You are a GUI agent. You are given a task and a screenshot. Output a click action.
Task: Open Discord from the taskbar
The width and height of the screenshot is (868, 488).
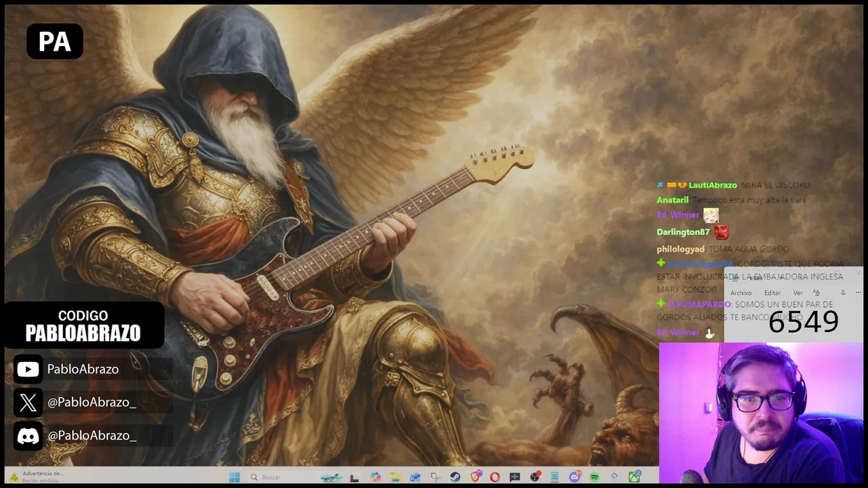pos(575,477)
